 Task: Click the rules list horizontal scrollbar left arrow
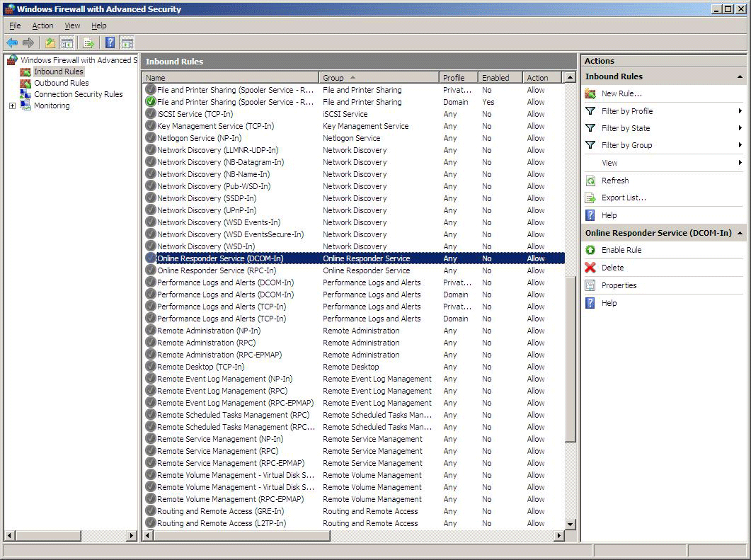(x=148, y=535)
